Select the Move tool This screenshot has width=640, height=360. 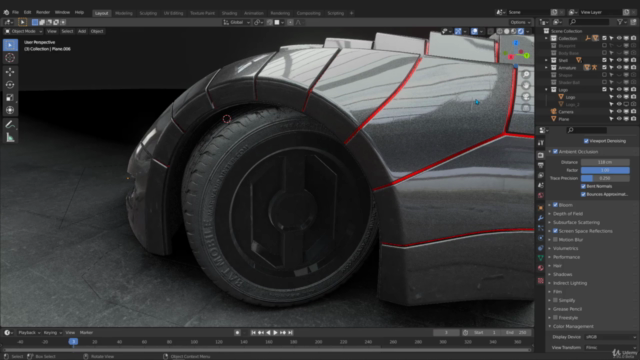click(x=10, y=72)
